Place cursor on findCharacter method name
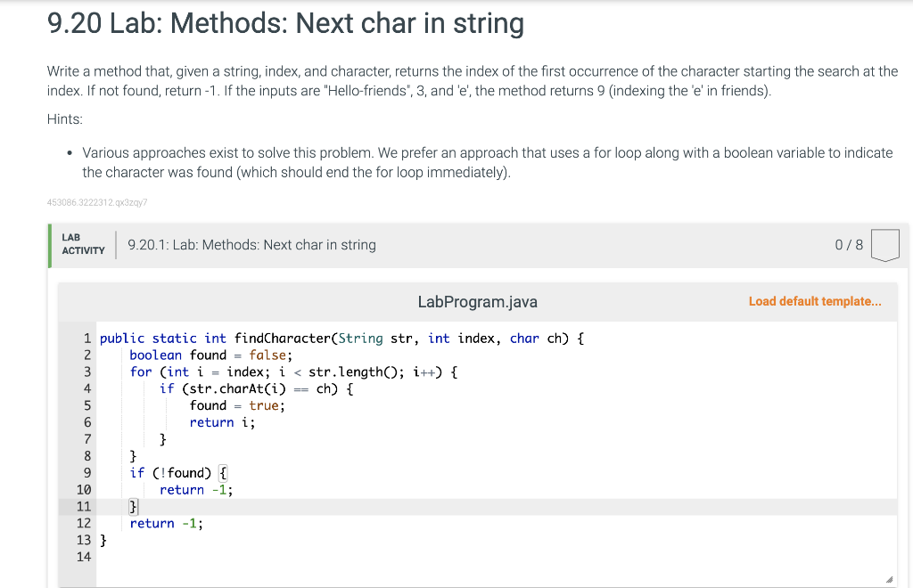The width and height of the screenshot is (913, 588). (282, 339)
